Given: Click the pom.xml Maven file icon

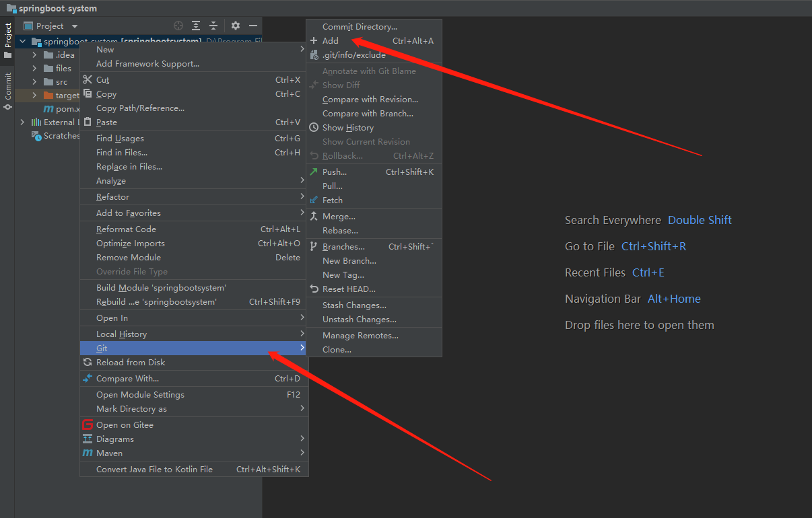Looking at the screenshot, I should coord(48,109).
